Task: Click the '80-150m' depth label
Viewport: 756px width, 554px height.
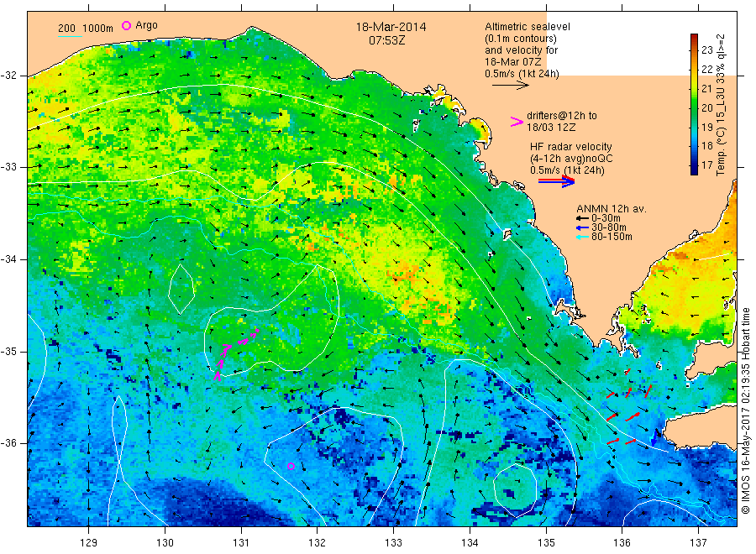Action: [x=612, y=237]
